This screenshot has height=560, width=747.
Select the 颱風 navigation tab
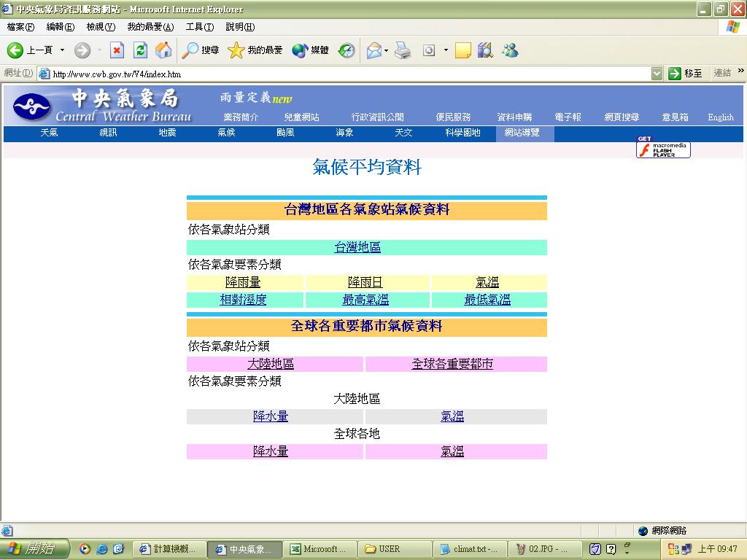click(x=285, y=133)
